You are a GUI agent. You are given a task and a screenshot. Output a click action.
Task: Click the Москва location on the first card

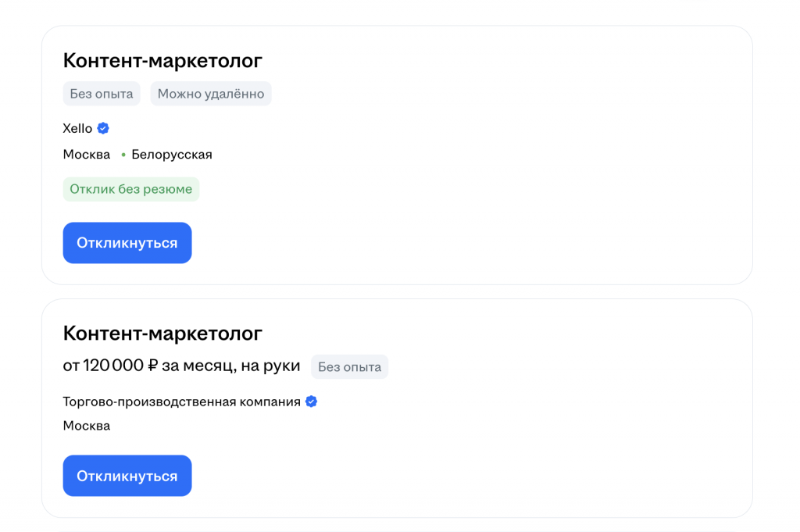tap(86, 154)
